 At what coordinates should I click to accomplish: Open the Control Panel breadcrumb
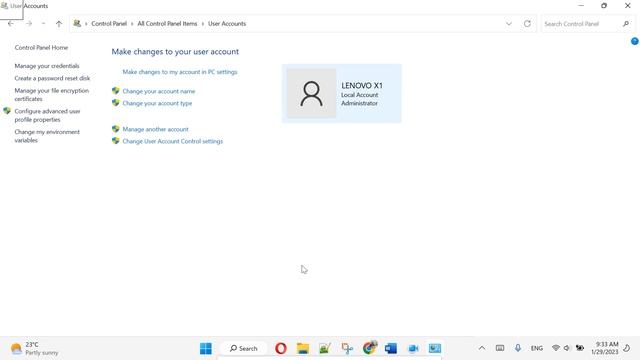click(109, 24)
